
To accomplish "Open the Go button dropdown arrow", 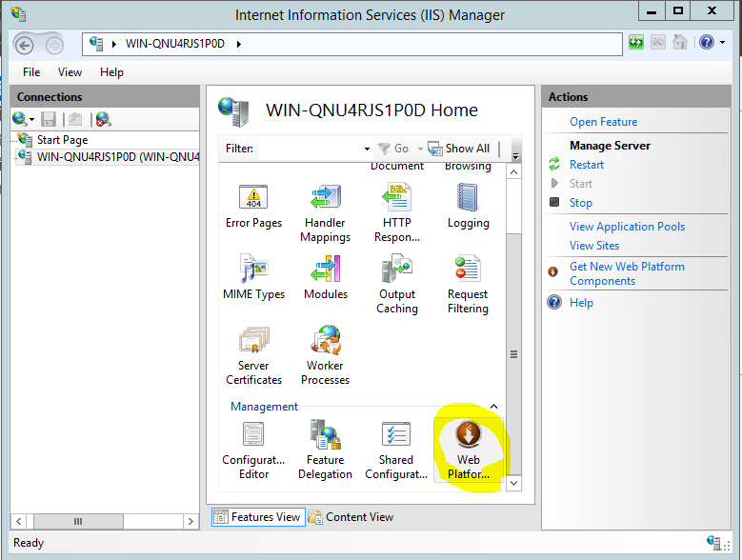I will coord(420,149).
